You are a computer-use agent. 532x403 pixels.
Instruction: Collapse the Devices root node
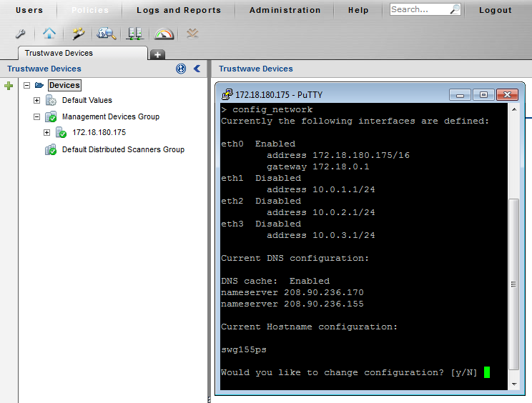tap(27, 85)
